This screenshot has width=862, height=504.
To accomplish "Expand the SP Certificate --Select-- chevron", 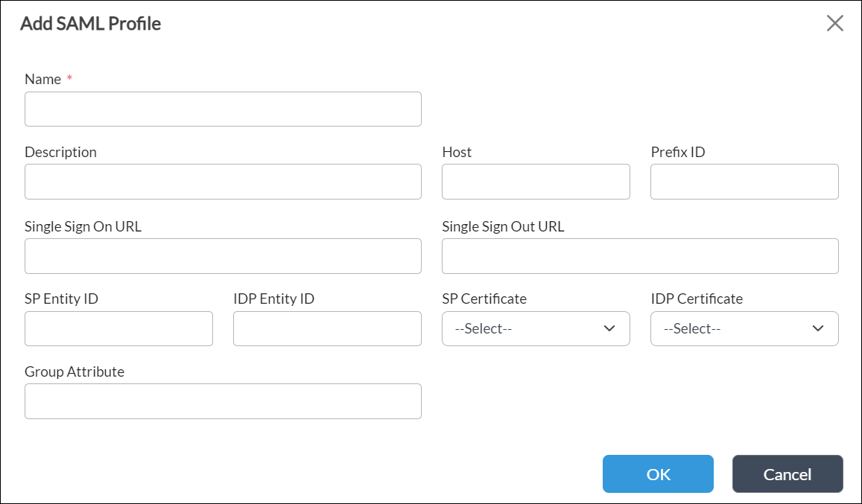I will click(x=609, y=328).
